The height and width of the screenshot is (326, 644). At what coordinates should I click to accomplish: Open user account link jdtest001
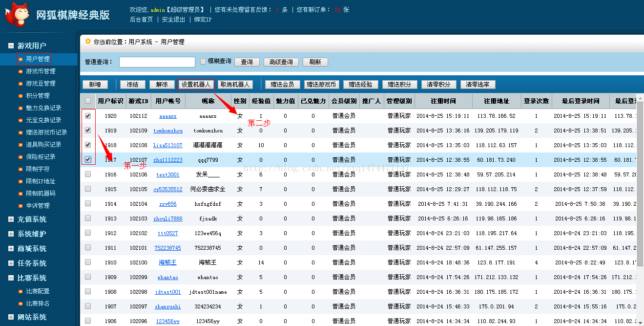[x=168, y=292]
